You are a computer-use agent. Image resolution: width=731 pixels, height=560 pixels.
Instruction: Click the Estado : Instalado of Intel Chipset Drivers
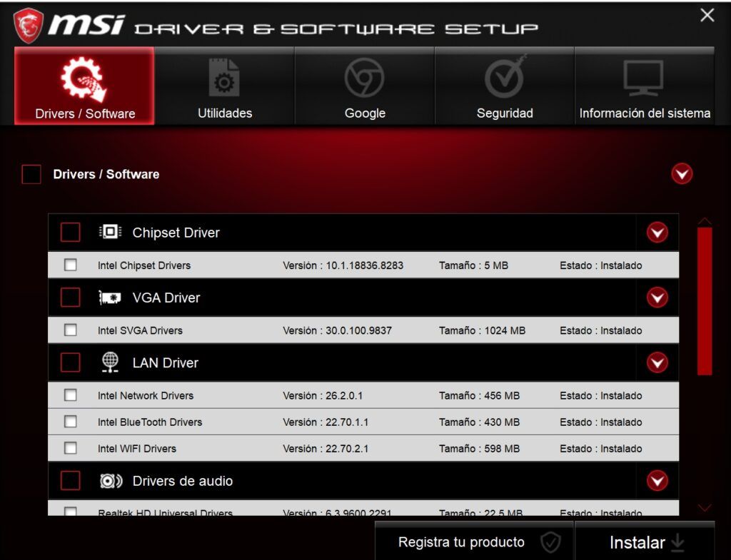pyautogui.click(x=601, y=265)
